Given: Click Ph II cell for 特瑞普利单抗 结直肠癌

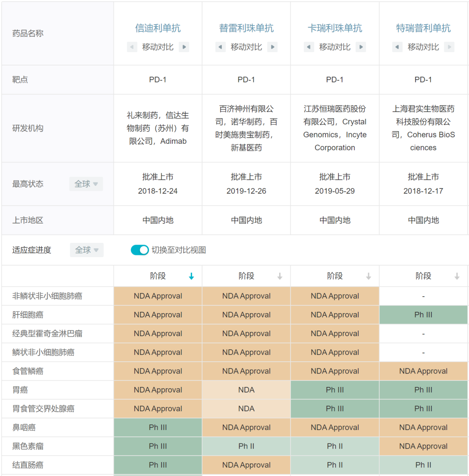Looking at the screenshot, I should (423, 465).
